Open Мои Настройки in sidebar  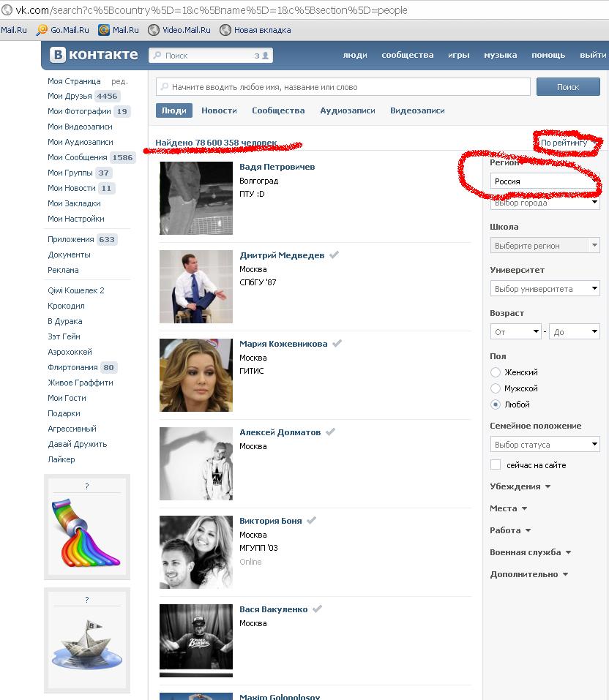[76, 219]
